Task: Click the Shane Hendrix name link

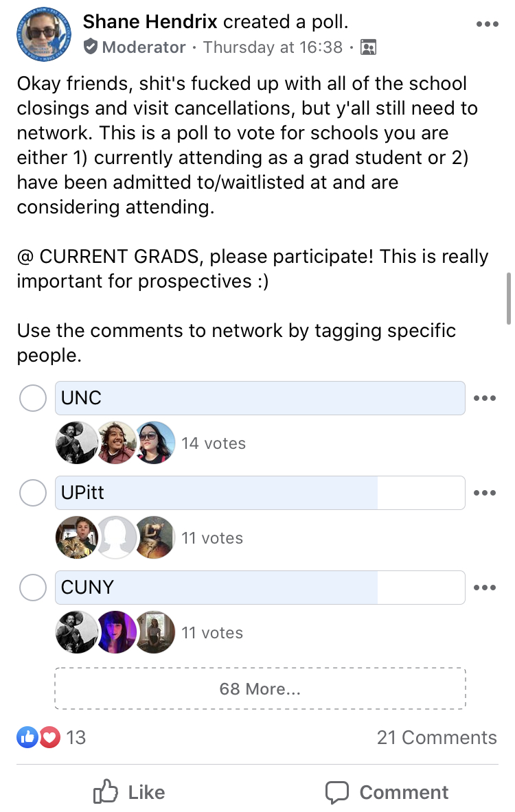Action: 150,22
